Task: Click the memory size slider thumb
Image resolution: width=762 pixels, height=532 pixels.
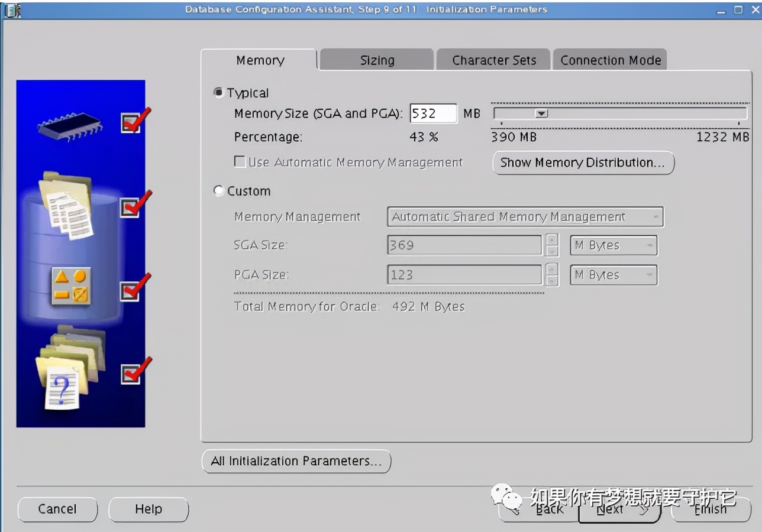Action: 541,113
